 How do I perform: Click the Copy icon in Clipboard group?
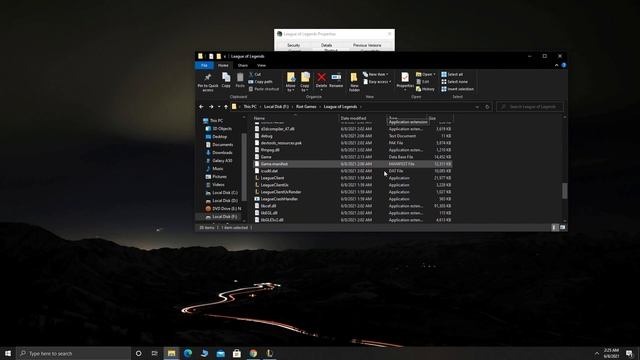[226, 77]
